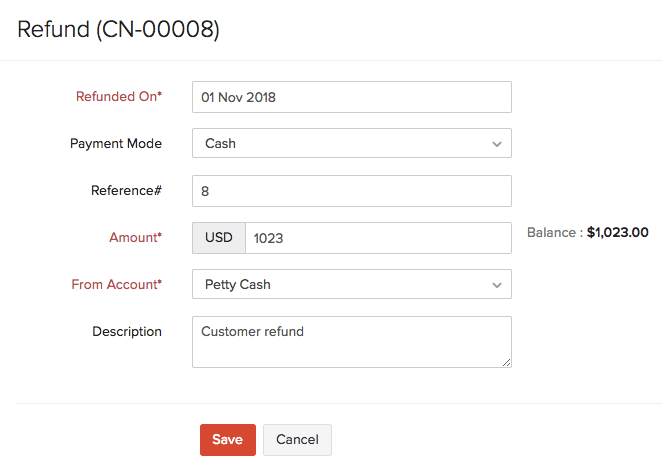Click the chevron arrow in From Account
The height and width of the screenshot is (472, 662).
497,285
